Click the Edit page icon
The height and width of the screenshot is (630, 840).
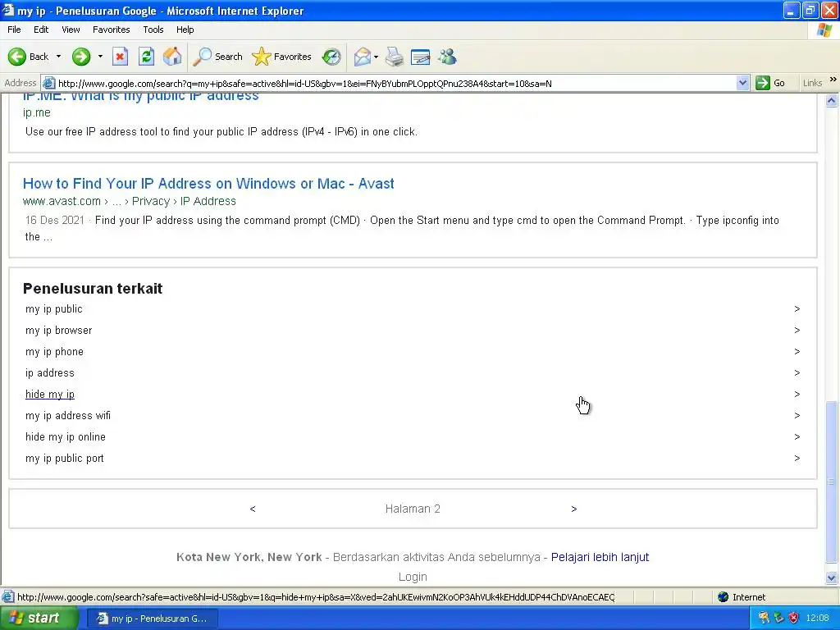tap(421, 57)
